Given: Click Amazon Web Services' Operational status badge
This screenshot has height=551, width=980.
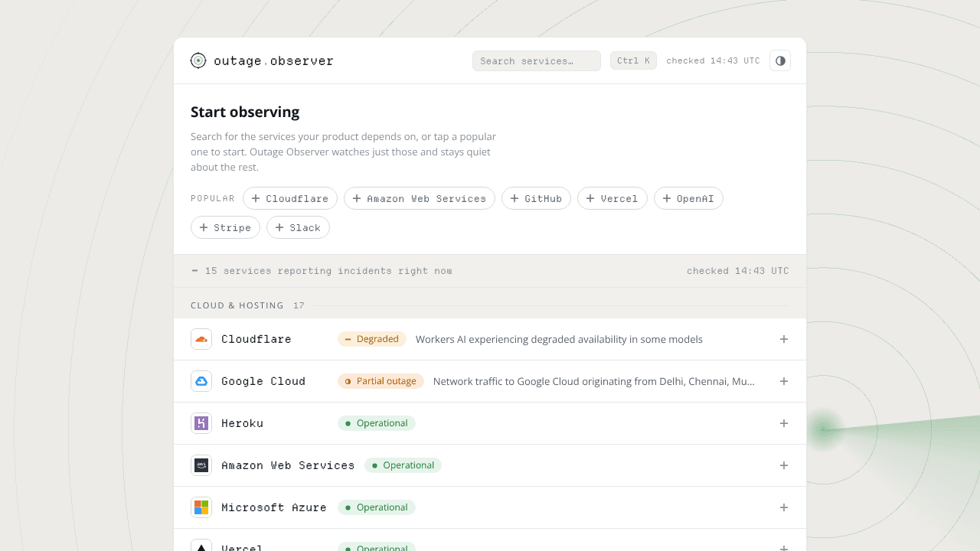Looking at the screenshot, I should (403, 465).
